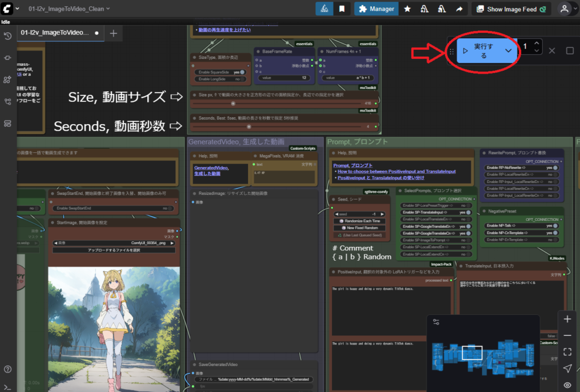This screenshot has height=392, width=580.
Task: Click the star favorites icon next to Manager
Action: click(407, 9)
